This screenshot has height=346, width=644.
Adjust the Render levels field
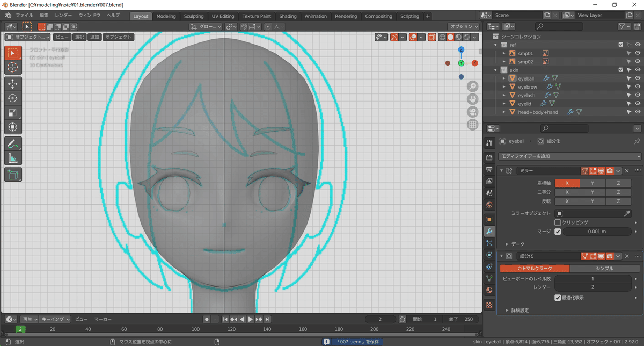(x=593, y=287)
